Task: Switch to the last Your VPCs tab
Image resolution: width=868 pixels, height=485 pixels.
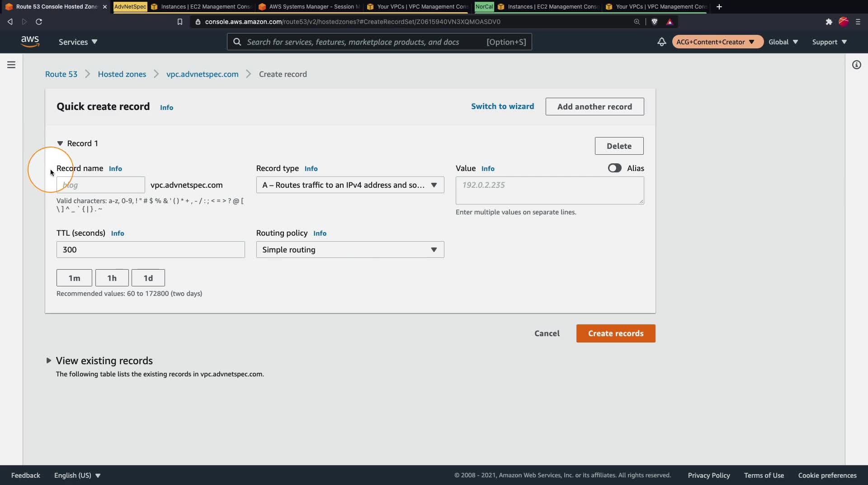Action: (x=656, y=7)
